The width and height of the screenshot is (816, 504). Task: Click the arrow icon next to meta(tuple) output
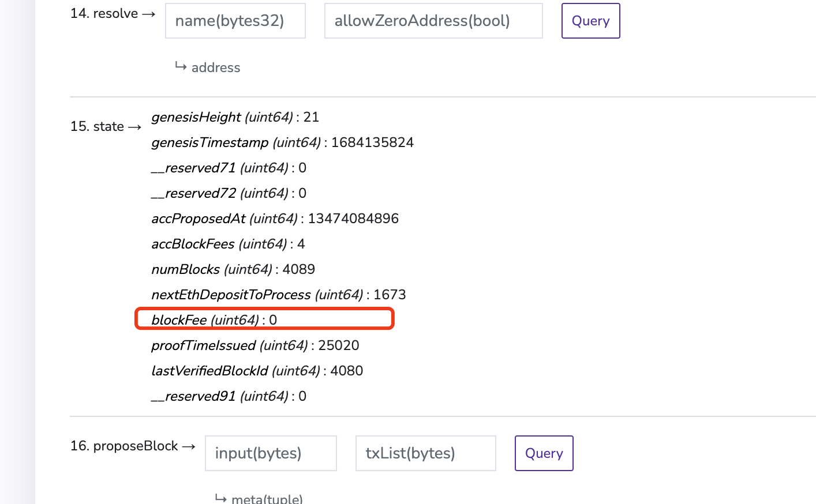coord(220,497)
